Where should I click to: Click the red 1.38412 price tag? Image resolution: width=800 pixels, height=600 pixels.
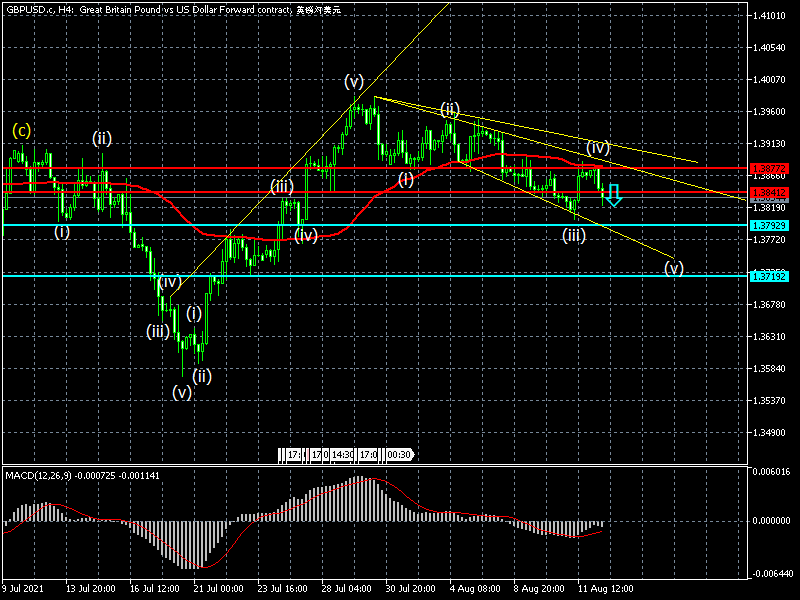[771, 192]
